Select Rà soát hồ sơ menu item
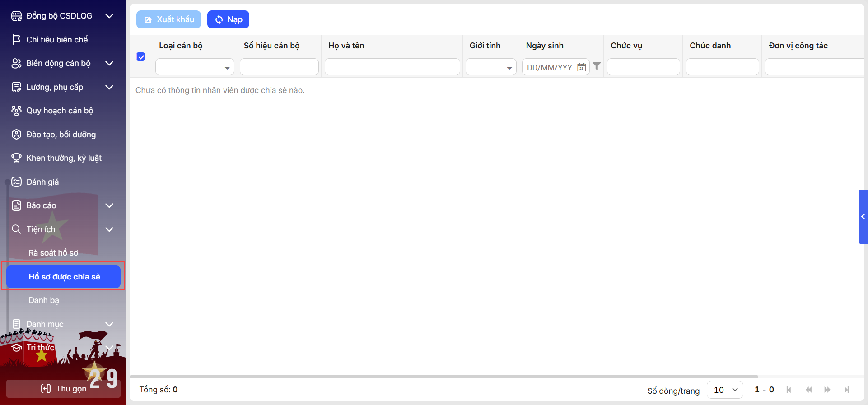 point(53,253)
